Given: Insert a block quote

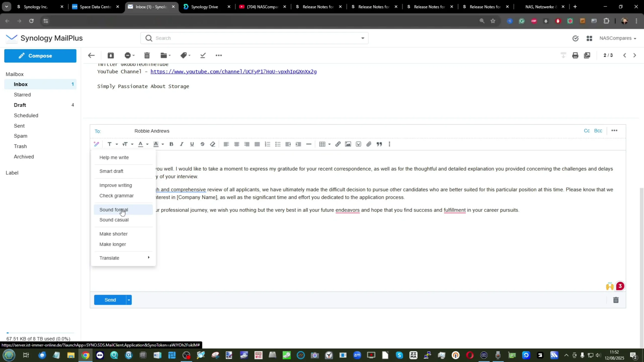Looking at the screenshot, I should point(379,144).
